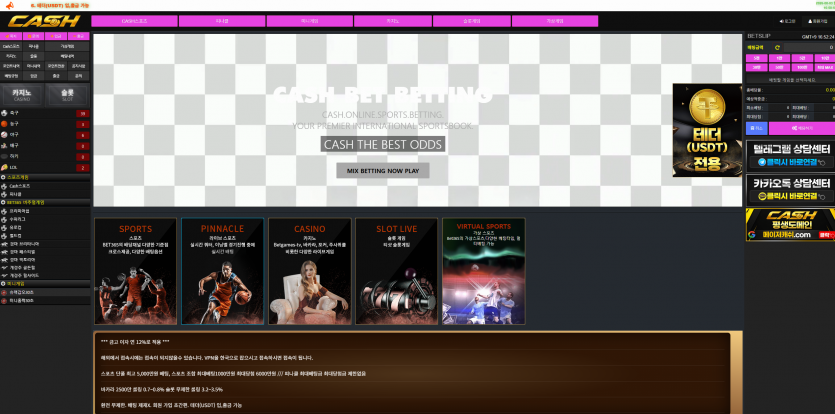Image resolution: width=835 pixels, height=414 pixels.
Task: Click the soccer icon beside 프리미어쉽
Action: pos(4,211)
